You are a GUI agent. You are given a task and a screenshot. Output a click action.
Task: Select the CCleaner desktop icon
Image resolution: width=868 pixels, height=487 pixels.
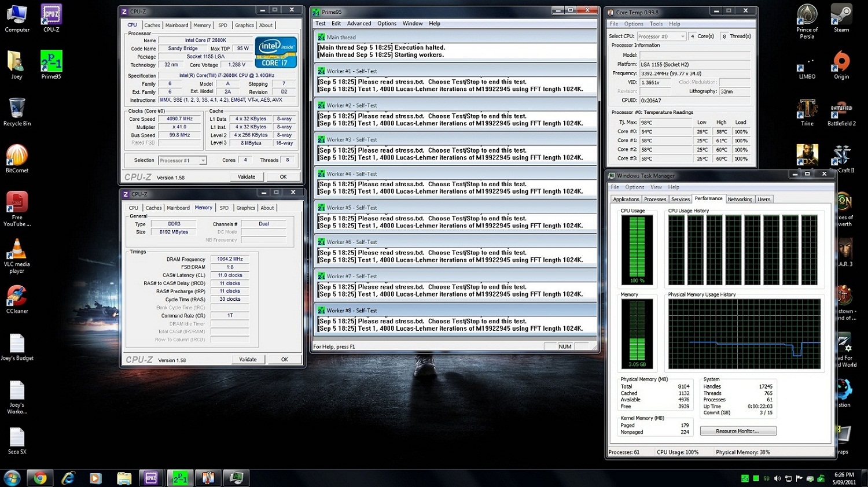[17, 299]
